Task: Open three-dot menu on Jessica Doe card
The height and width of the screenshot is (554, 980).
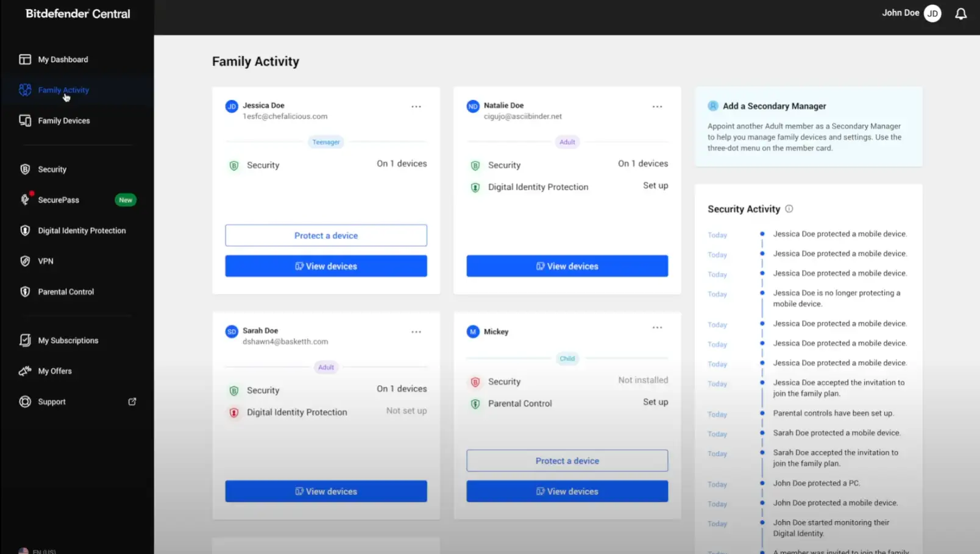Action: click(416, 107)
